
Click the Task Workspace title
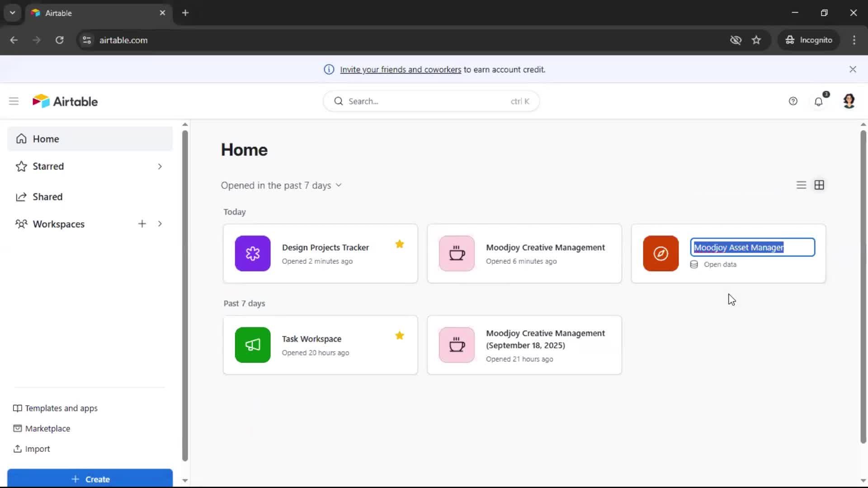[311, 339]
